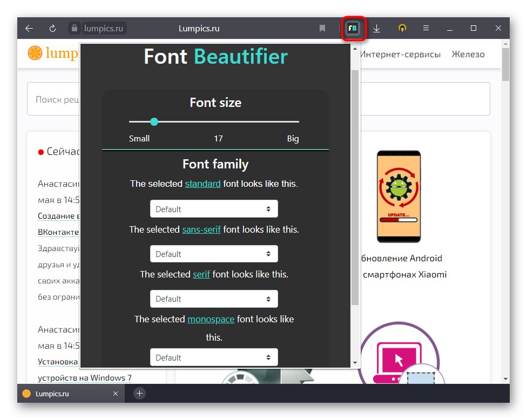527x420 pixels.
Task: Click the lumpics.ru address field
Action: [x=104, y=28]
